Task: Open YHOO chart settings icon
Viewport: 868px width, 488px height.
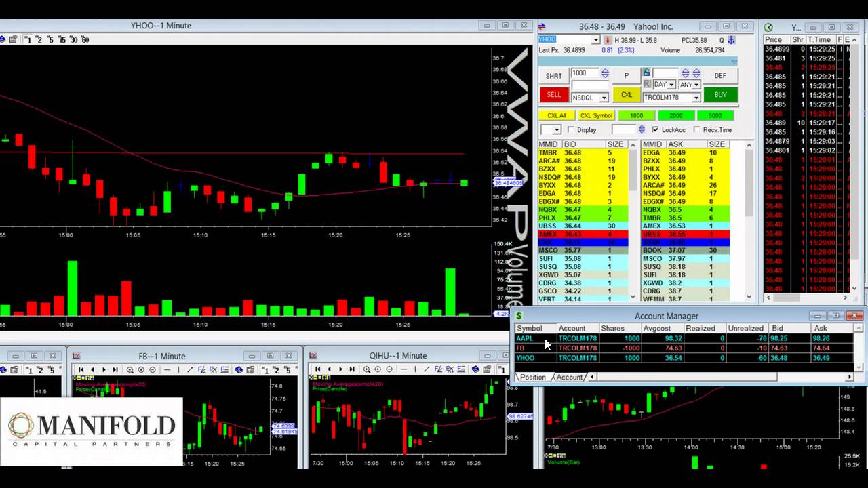Action: point(13,39)
